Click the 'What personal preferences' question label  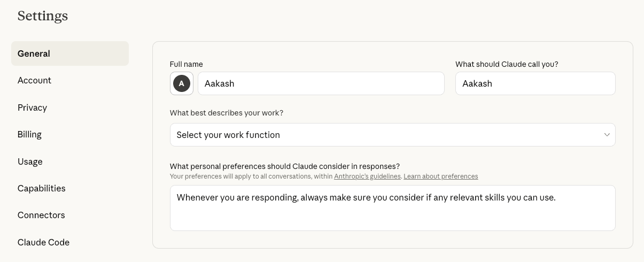(285, 166)
